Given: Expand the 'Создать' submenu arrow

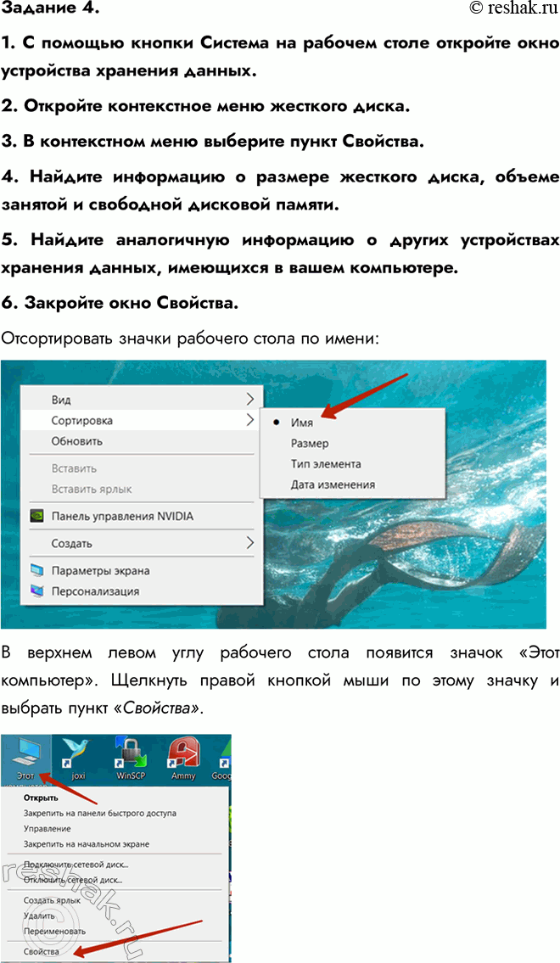Looking at the screenshot, I should pyautogui.click(x=249, y=543).
